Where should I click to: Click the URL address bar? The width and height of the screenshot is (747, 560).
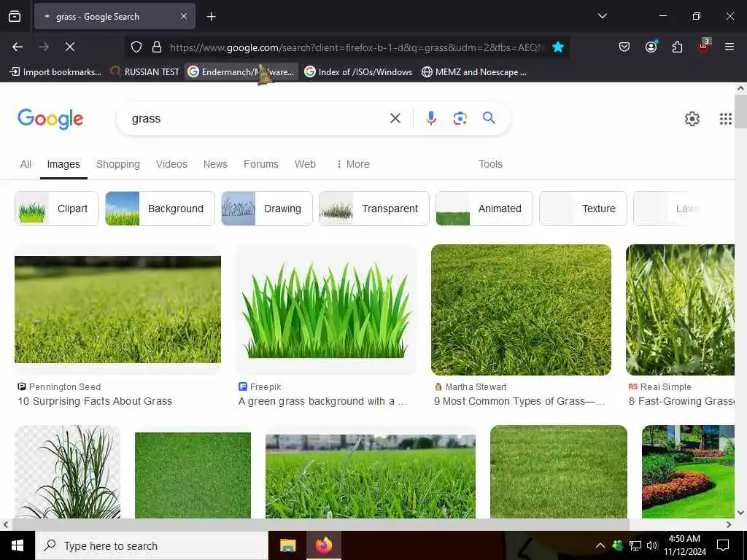pyautogui.click(x=355, y=47)
